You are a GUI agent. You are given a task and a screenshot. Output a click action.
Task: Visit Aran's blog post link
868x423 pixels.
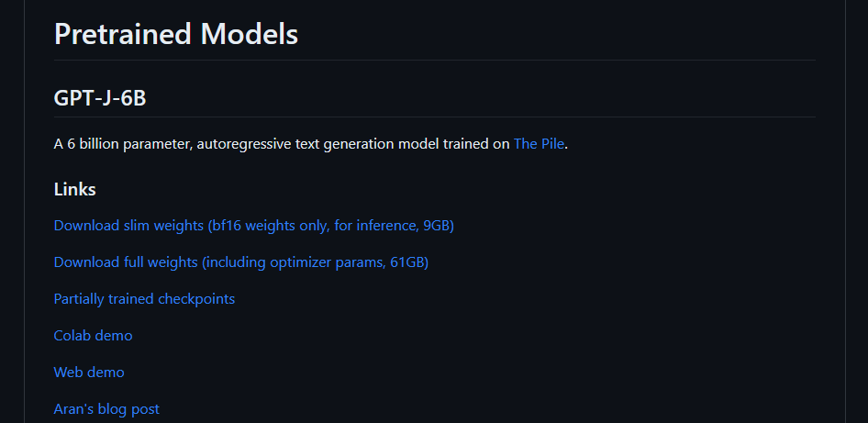106,409
